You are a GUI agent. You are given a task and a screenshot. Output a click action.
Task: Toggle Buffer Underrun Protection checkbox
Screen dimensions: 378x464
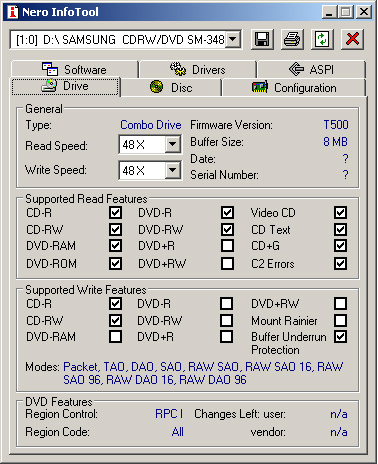point(340,337)
